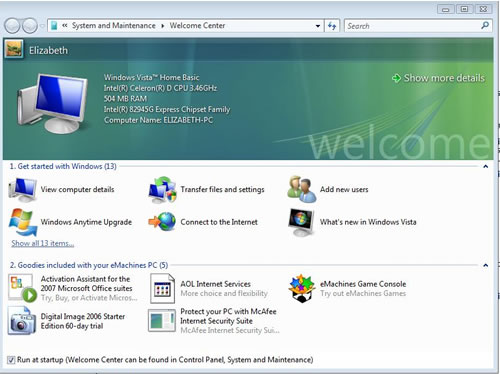Click the Forward navigation button
500x374 pixels.
click(x=30, y=26)
